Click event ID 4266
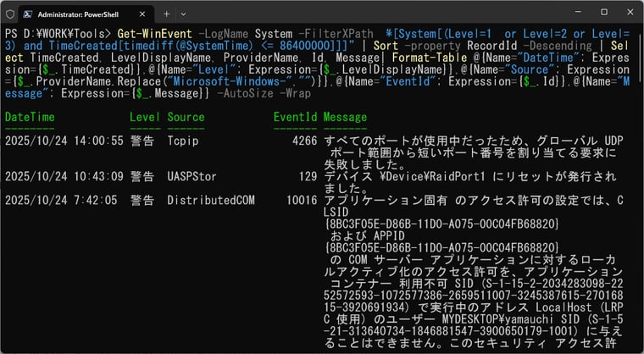This screenshot has height=354, width=644. click(304, 141)
